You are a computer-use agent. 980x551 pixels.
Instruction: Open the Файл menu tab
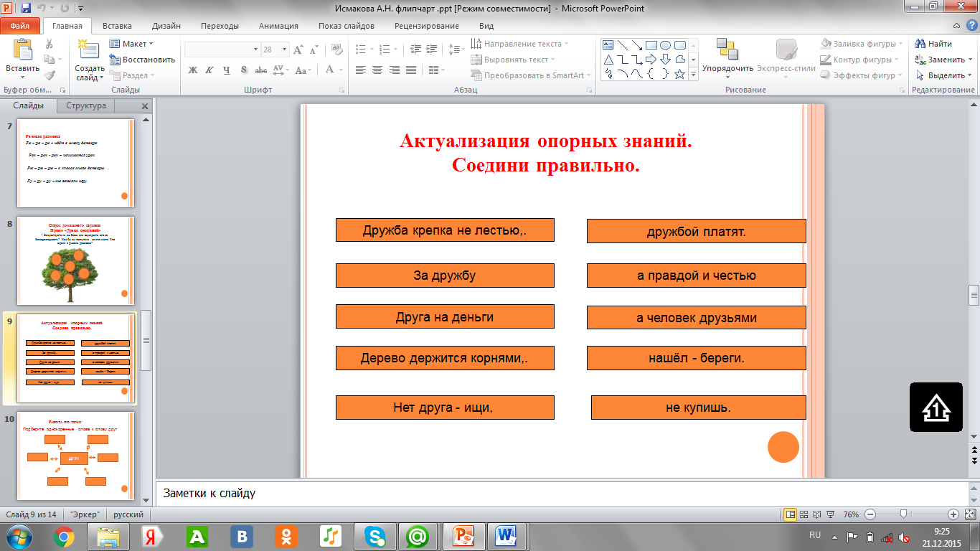20,26
